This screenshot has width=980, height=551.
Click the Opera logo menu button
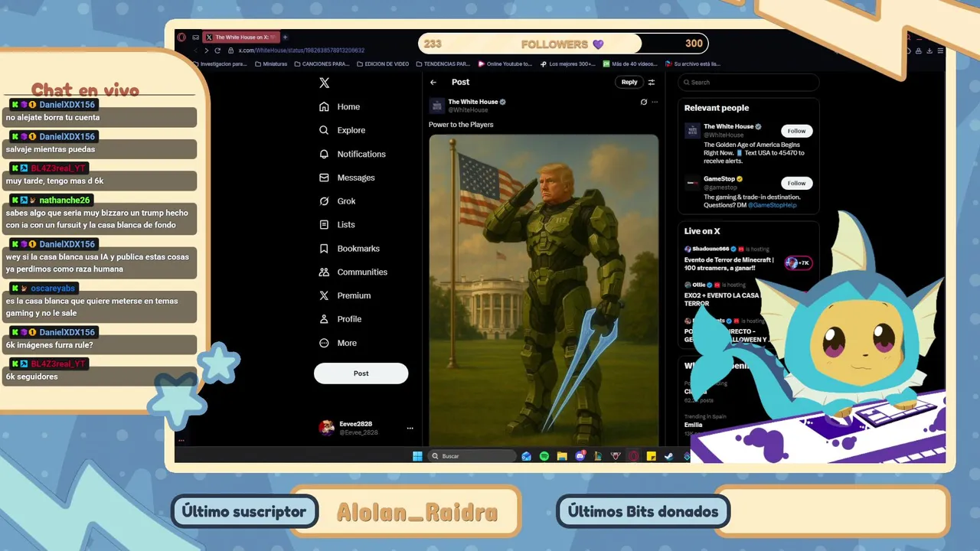[x=181, y=37]
